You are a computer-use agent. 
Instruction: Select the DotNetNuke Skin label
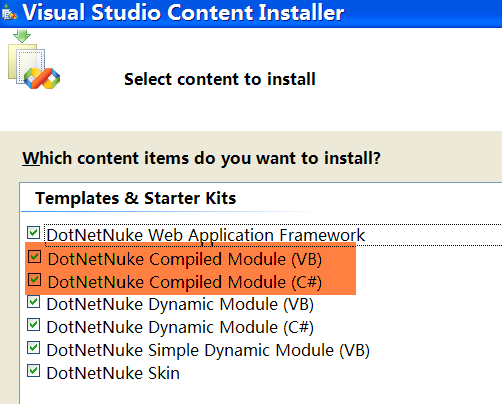(x=113, y=373)
